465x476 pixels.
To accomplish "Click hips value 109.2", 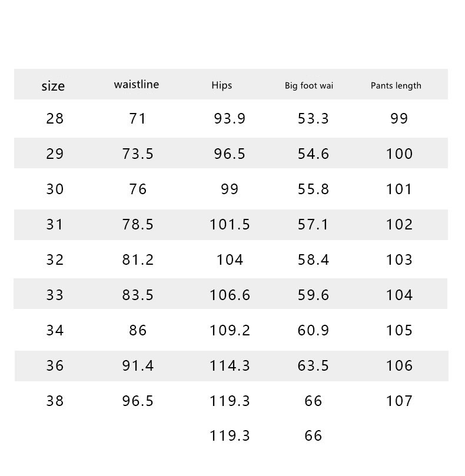I will pos(230,331).
